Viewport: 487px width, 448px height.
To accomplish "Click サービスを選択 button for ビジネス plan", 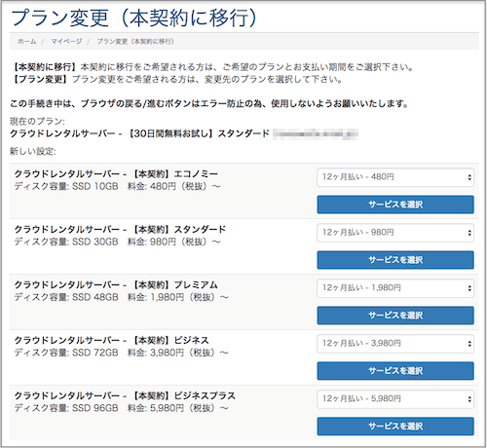I will pyautogui.click(x=395, y=371).
